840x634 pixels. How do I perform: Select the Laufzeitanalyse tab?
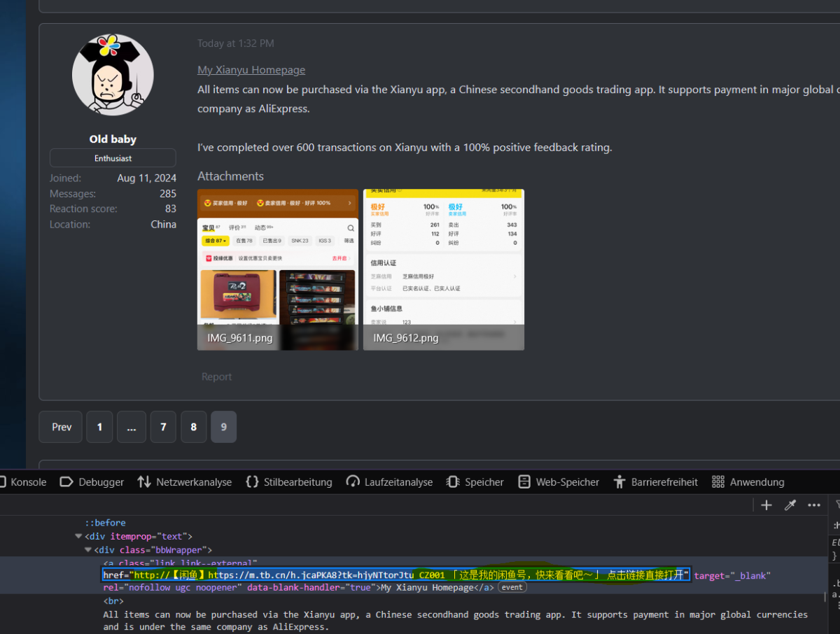point(388,482)
